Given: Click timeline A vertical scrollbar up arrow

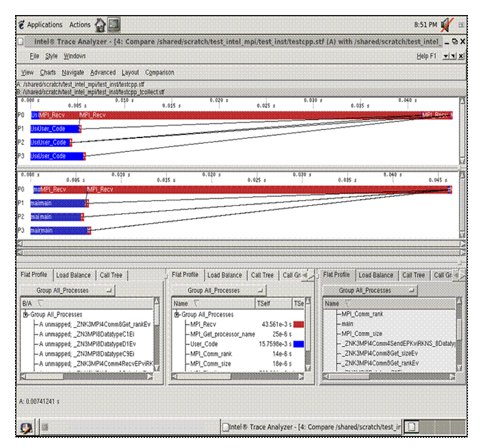Looking at the screenshot, I should point(462,101).
